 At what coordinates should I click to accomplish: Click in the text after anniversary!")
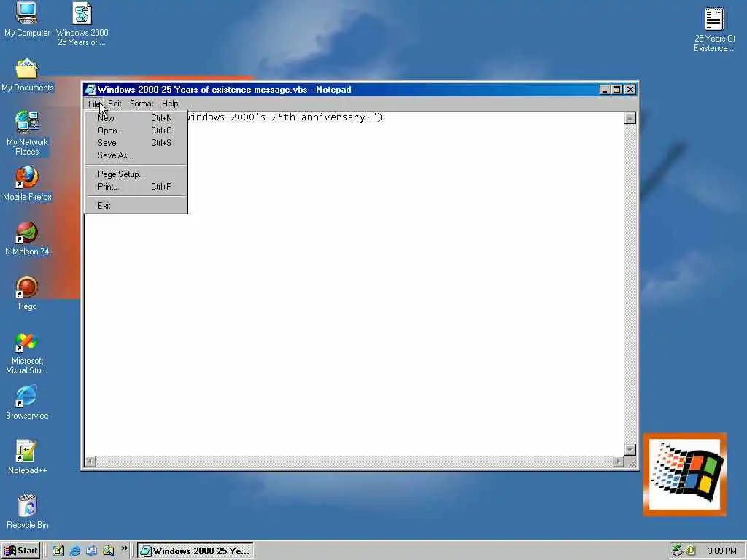coord(384,117)
